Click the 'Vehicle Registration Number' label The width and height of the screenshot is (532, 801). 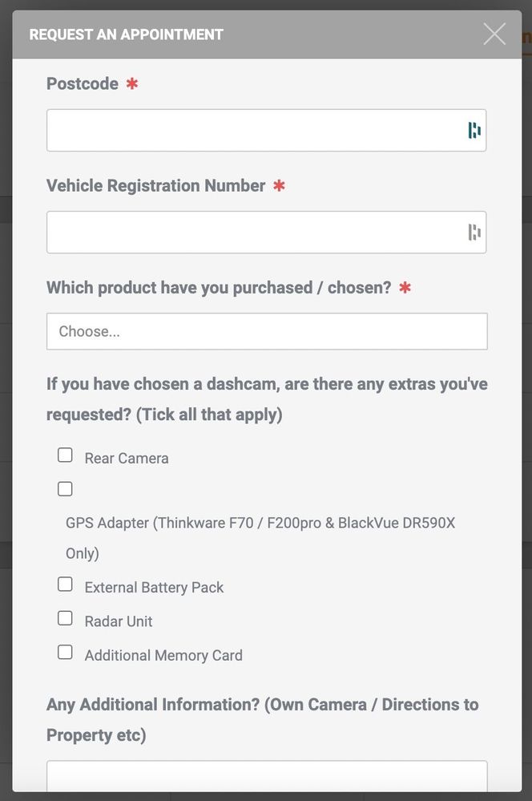(x=156, y=185)
